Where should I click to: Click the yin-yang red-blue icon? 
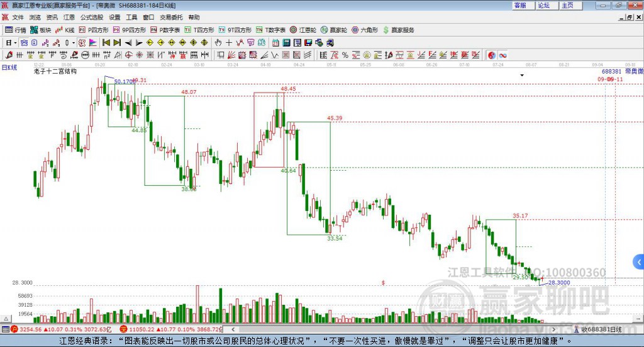click(492, 55)
